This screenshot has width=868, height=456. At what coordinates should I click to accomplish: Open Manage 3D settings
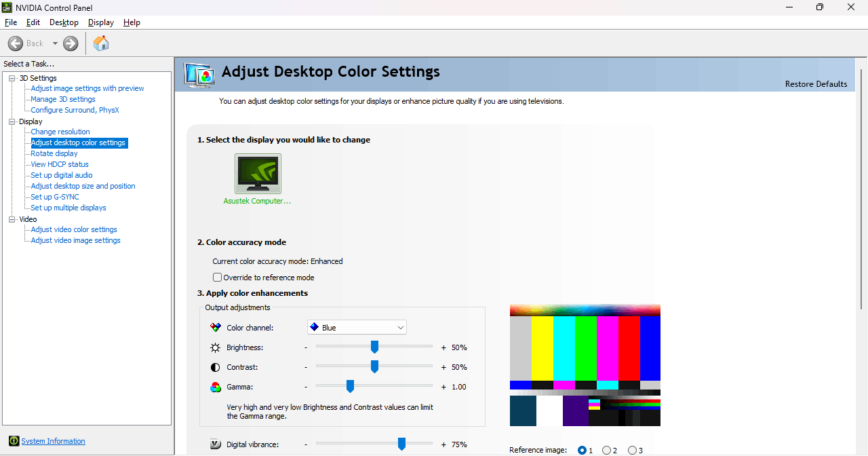(x=63, y=99)
